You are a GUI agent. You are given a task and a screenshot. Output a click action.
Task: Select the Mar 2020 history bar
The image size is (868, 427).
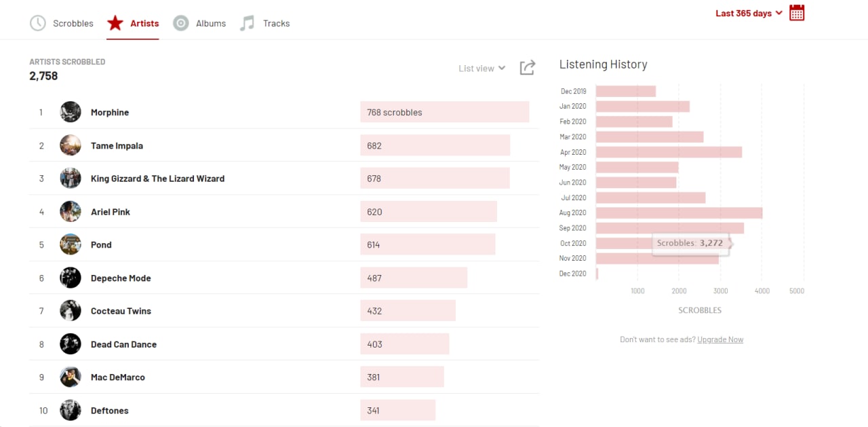(650, 137)
